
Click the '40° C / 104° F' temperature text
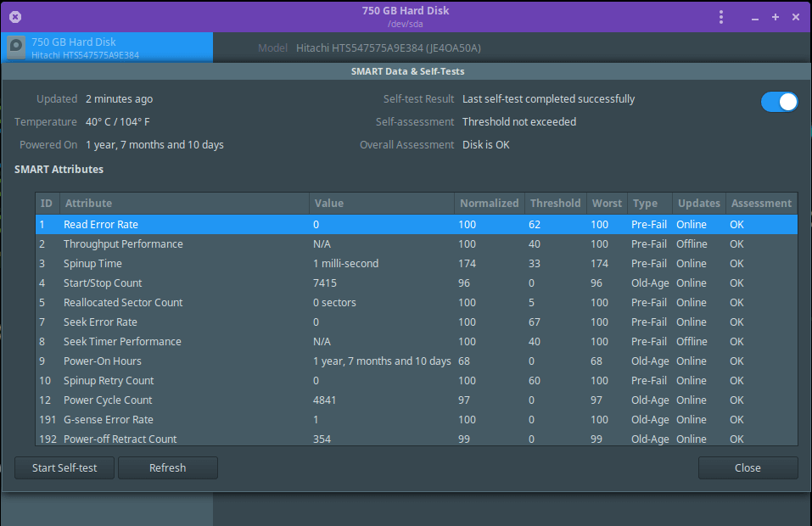[118, 122]
